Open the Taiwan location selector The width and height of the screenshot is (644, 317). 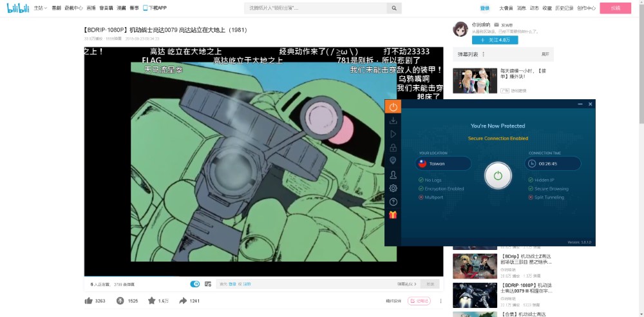[443, 163]
